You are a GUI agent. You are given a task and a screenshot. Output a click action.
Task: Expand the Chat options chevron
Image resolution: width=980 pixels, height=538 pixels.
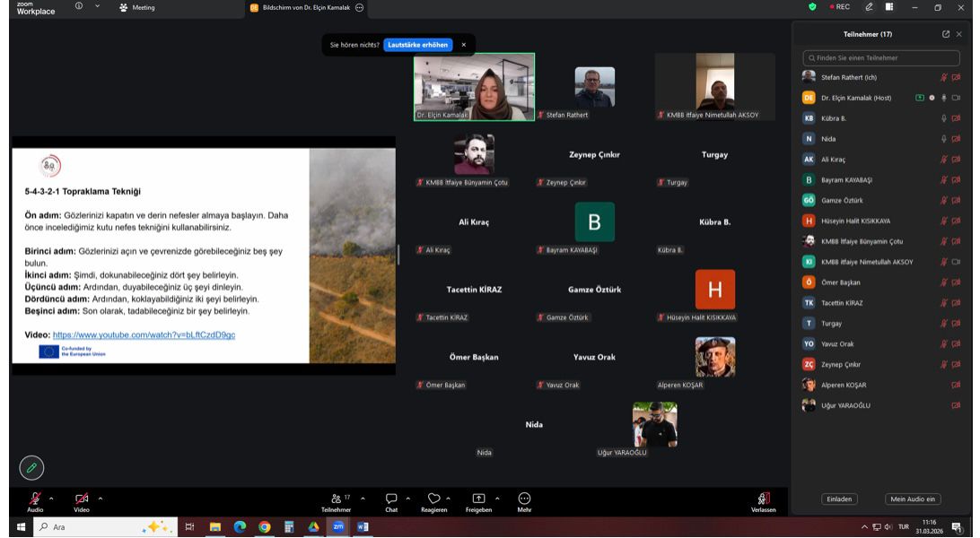[x=407, y=498]
